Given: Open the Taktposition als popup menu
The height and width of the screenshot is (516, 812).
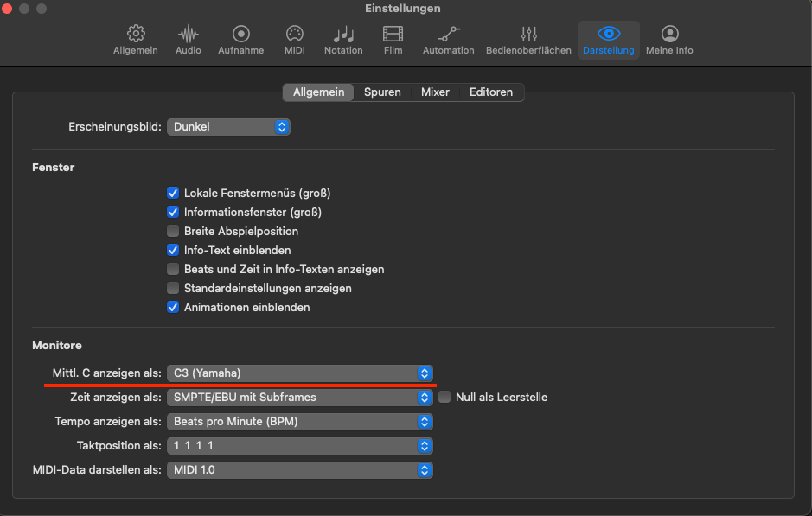Looking at the screenshot, I should [299, 446].
